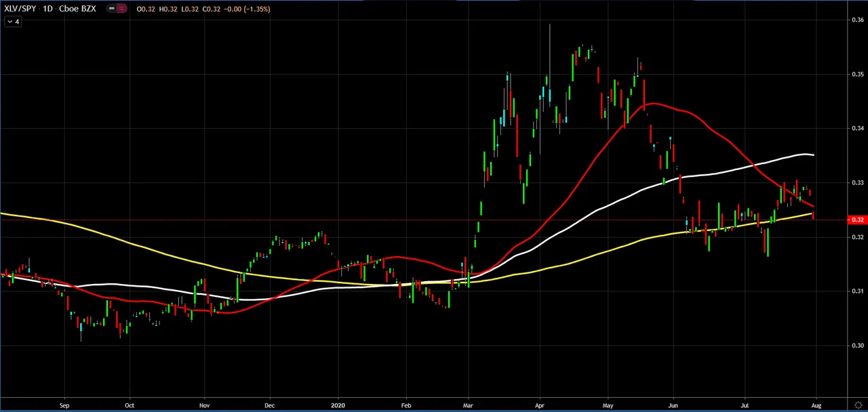Click the open value O0.32

[144, 9]
